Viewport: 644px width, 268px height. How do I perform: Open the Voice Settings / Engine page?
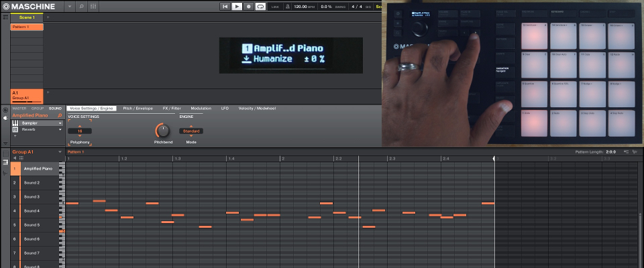pos(91,109)
